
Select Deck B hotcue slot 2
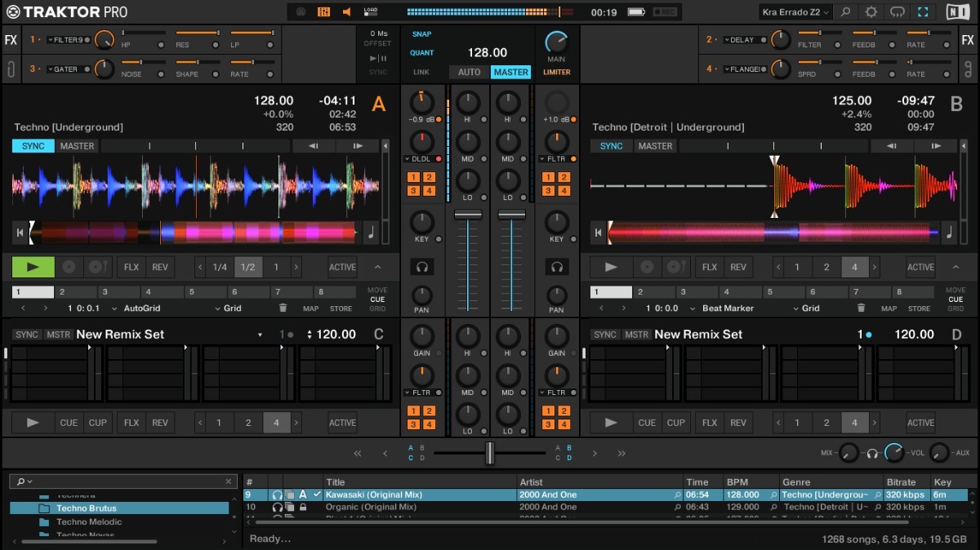tap(654, 292)
